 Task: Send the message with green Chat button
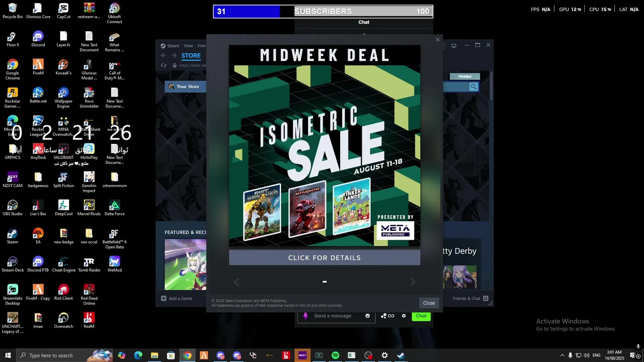421,316
